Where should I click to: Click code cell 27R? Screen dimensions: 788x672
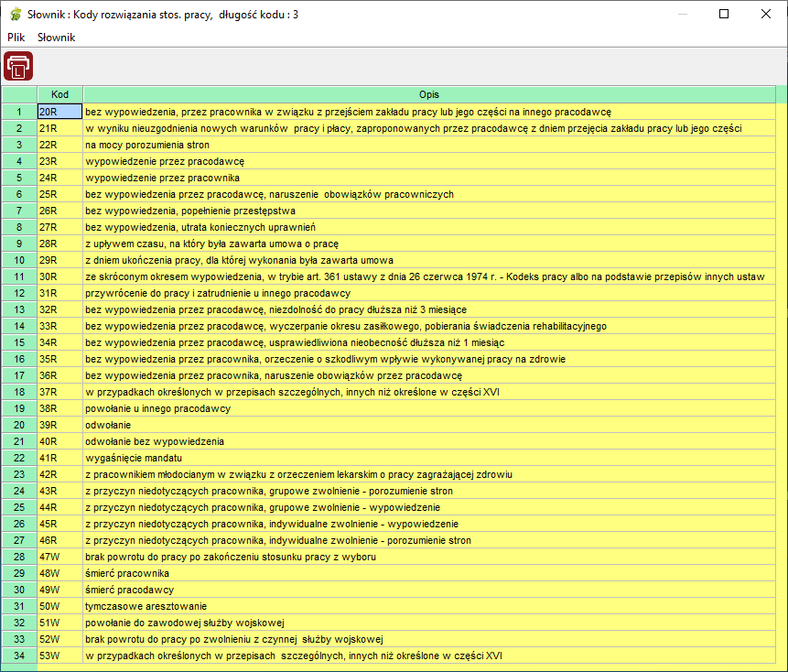pyautogui.click(x=59, y=227)
